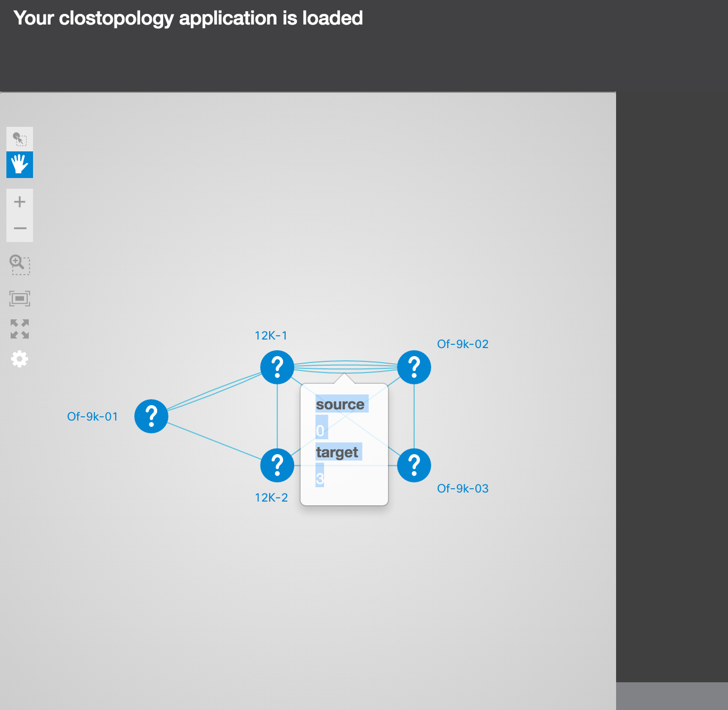Click the 12K-1 node label
The width and height of the screenshot is (728, 710).
271,335
